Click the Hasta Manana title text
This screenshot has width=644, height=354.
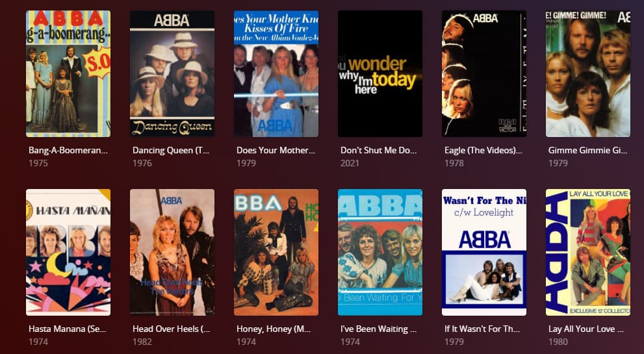point(68,329)
